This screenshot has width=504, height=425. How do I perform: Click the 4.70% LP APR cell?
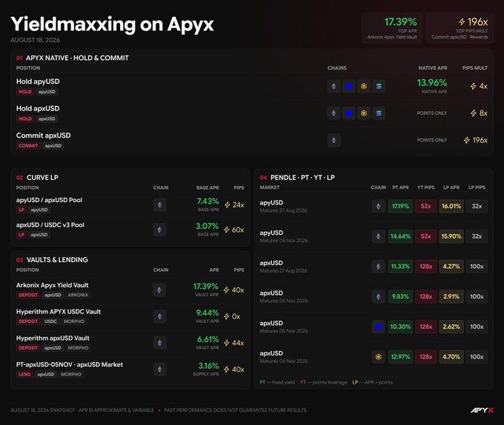click(451, 357)
